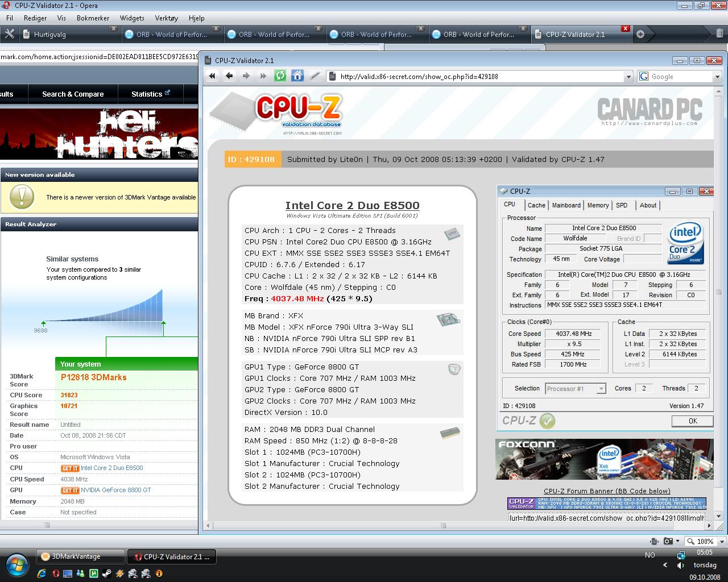Open Search & Compare in 3DMark page
Screen dimensions: 728x582
pos(73,94)
